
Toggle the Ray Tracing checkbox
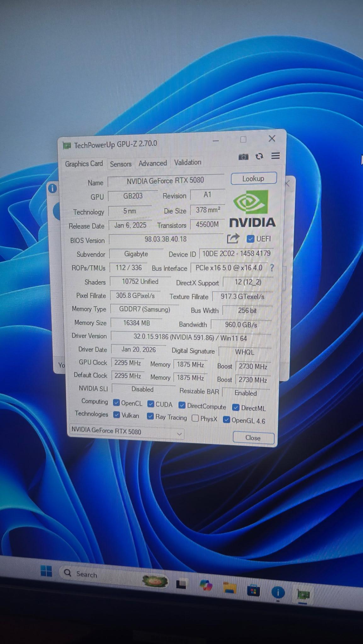click(x=150, y=416)
